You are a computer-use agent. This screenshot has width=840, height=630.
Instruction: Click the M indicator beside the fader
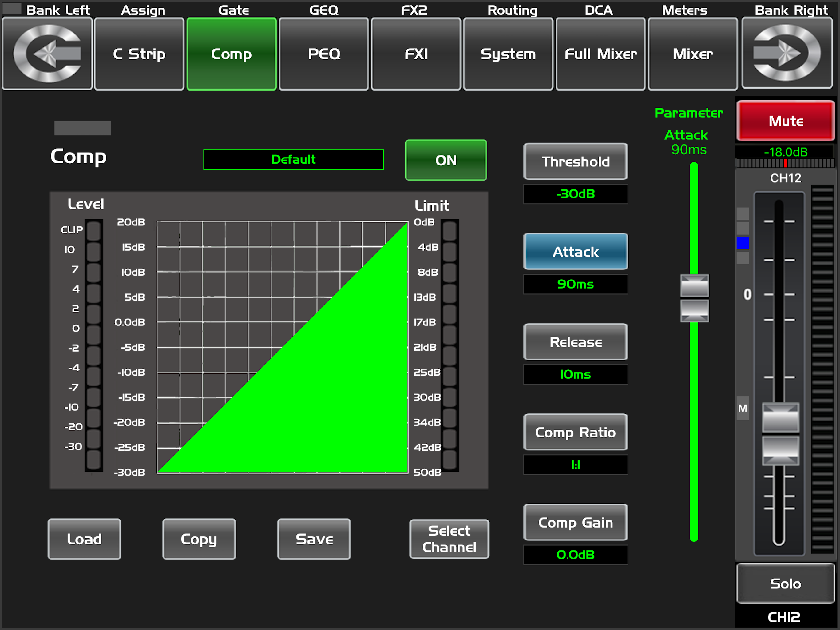pyautogui.click(x=743, y=408)
